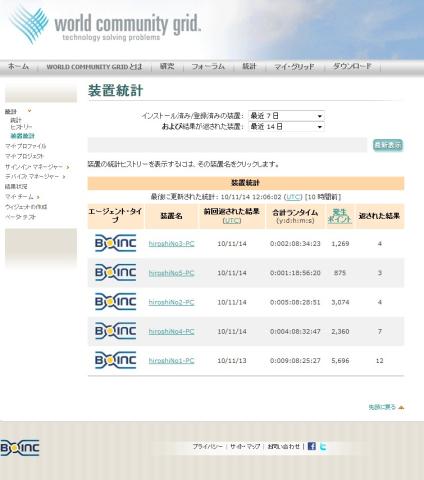424x480 pixels.
Task: Open the hiroshiNo2-PC device link
Action: pos(171,302)
